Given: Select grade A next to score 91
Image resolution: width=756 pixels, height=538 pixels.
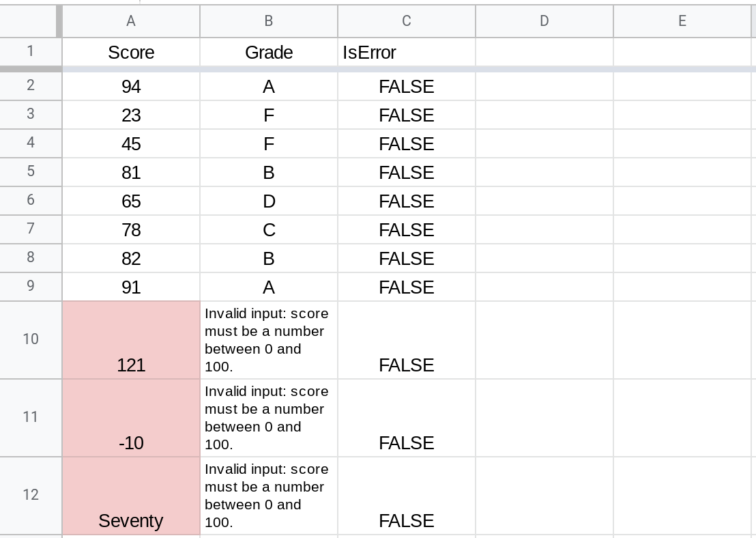Looking at the screenshot, I should 269,287.
